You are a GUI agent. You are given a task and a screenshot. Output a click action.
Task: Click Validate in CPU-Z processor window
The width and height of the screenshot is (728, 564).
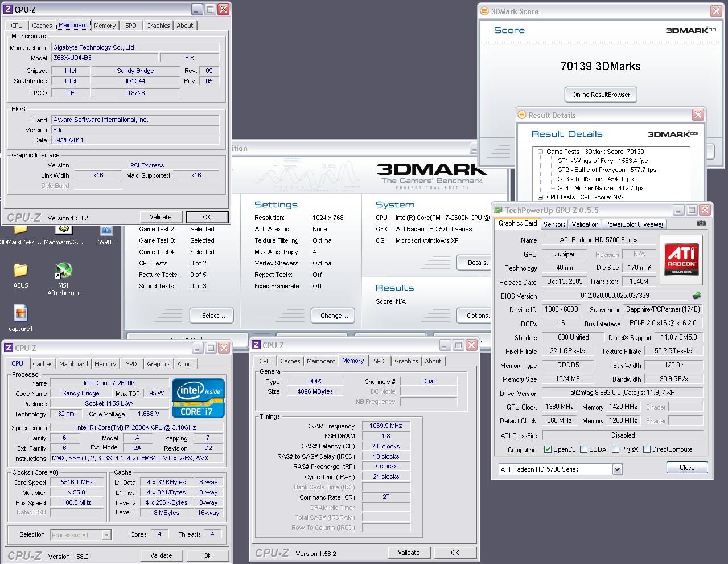pos(161,555)
